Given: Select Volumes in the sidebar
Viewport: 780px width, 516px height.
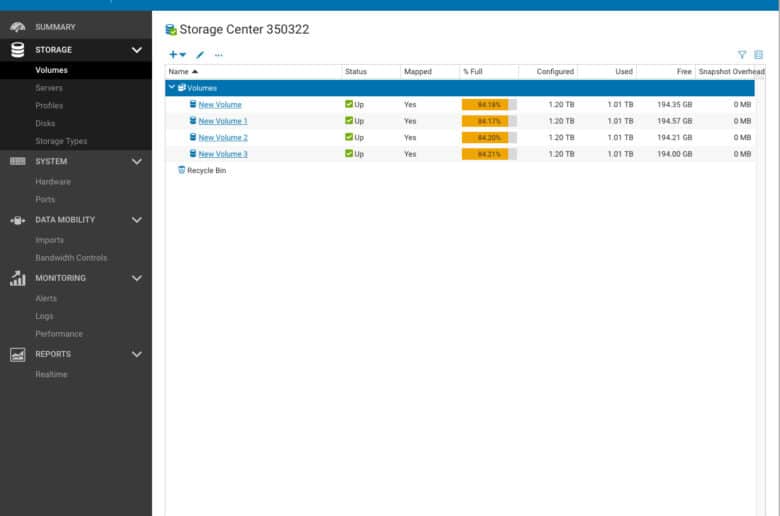Looking at the screenshot, I should [51, 70].
